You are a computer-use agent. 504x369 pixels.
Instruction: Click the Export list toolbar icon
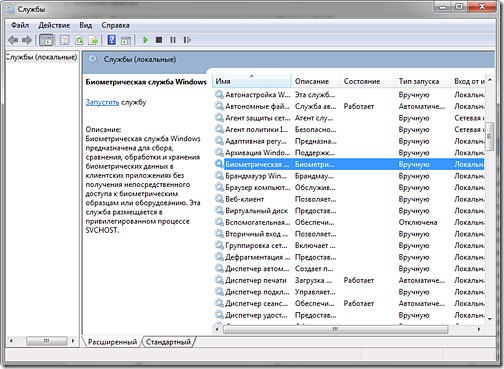click(x=93, y=40)
